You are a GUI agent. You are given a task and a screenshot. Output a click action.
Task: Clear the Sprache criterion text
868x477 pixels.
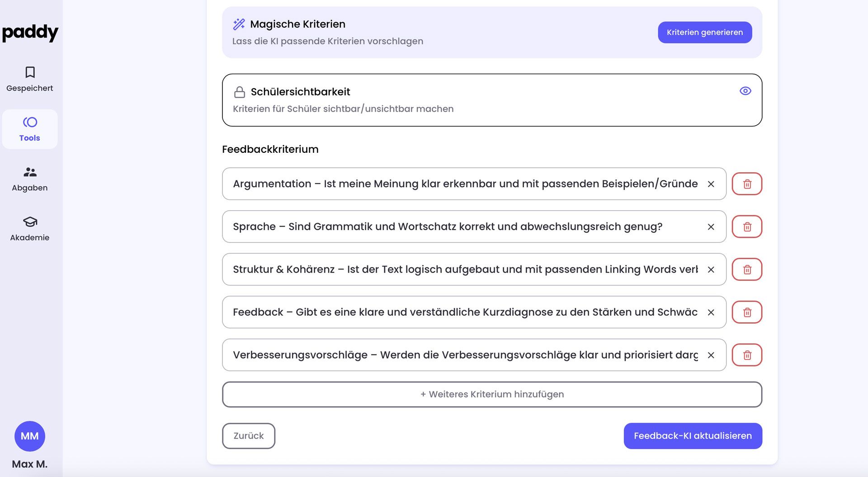[x=711, y=227]
